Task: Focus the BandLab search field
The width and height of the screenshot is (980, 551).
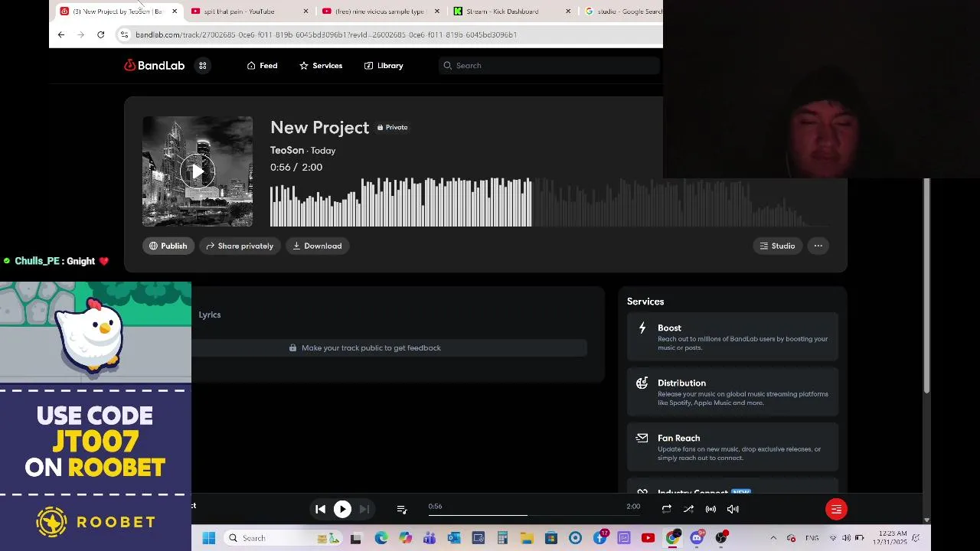Action: tap(549, 66)
